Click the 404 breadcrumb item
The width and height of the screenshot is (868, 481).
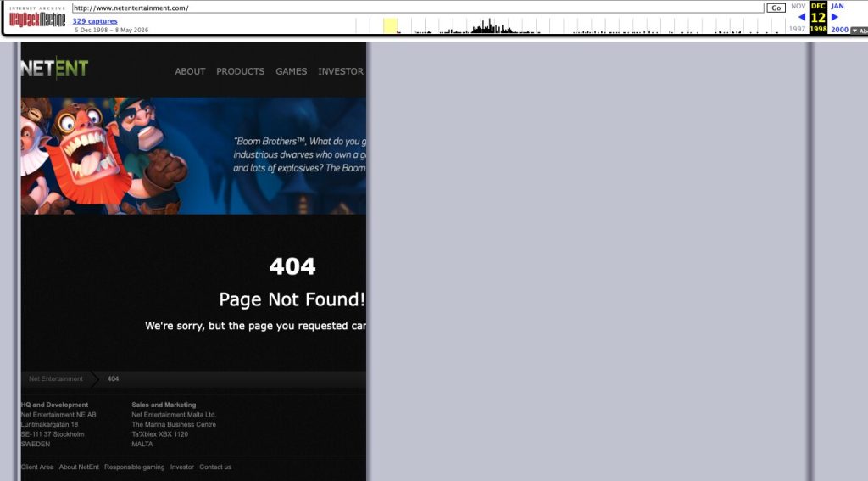113,378
